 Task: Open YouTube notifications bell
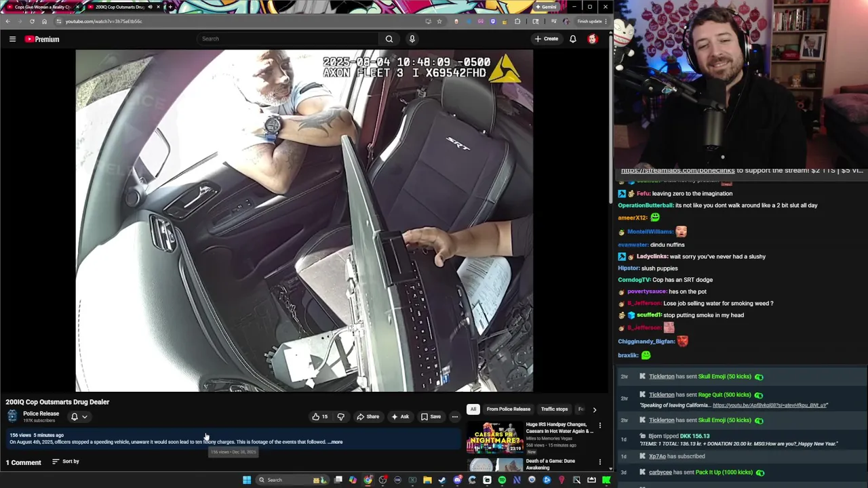[573, 39]
